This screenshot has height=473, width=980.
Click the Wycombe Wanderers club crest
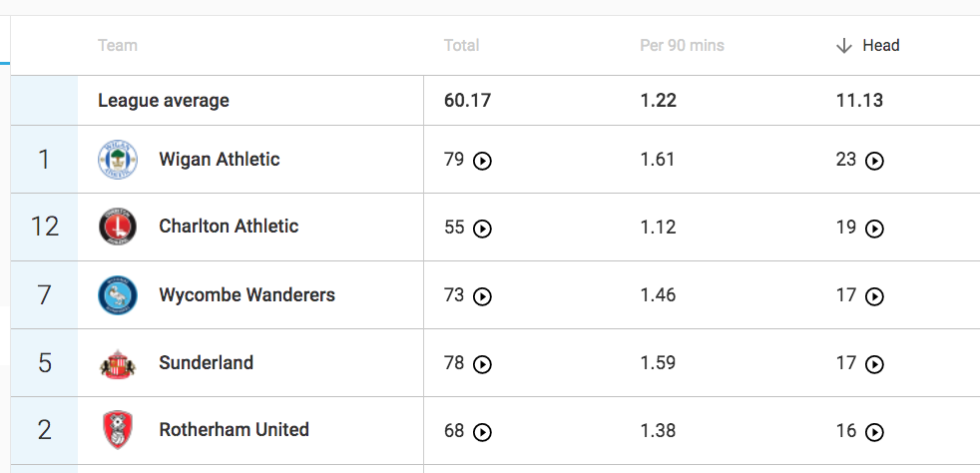point(118,295)
